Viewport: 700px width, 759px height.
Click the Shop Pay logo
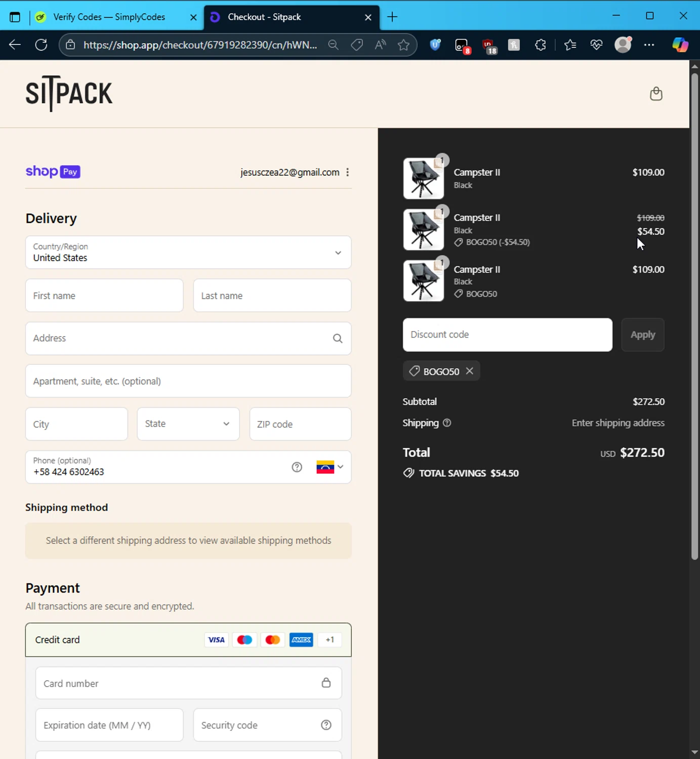(x=53, y=172)
